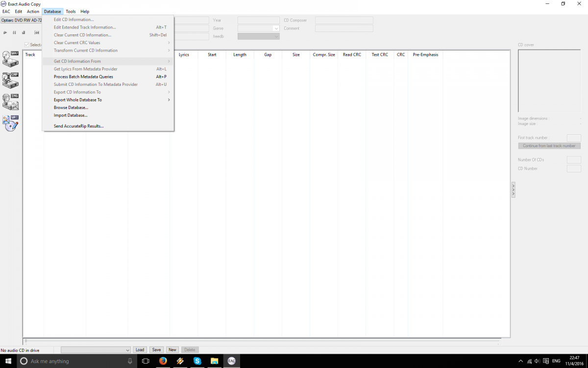588x368 pixels.
Task: Click the Pre-Emphasis column header
Action: click(425, 55)
